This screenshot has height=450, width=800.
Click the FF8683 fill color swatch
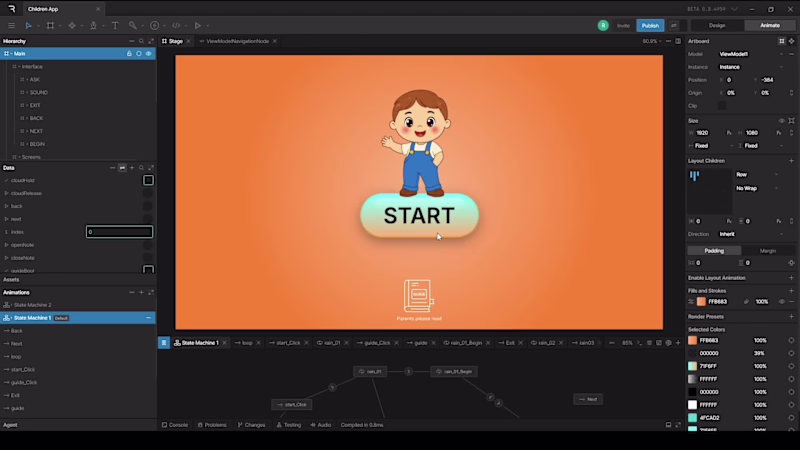pos(701,302)
